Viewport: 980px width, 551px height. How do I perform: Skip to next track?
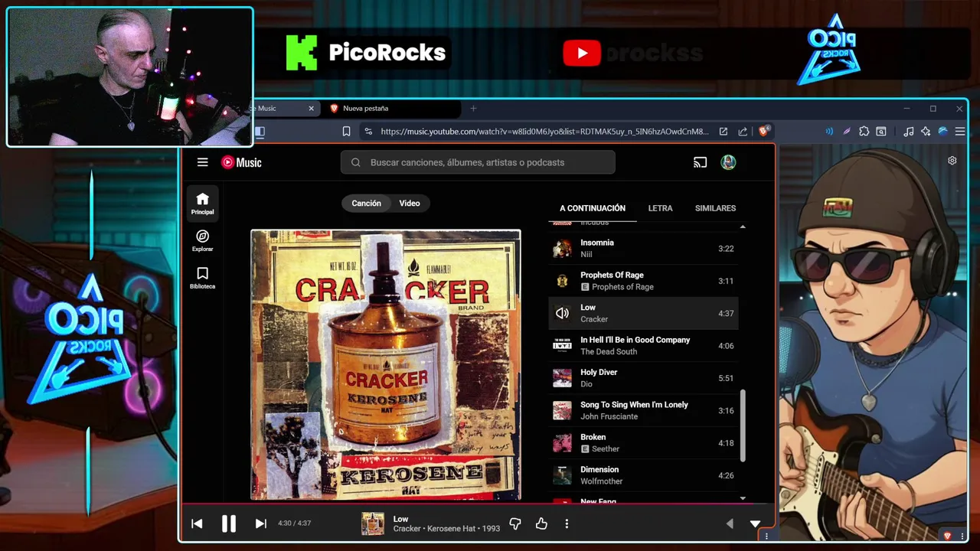click(261, 523)
